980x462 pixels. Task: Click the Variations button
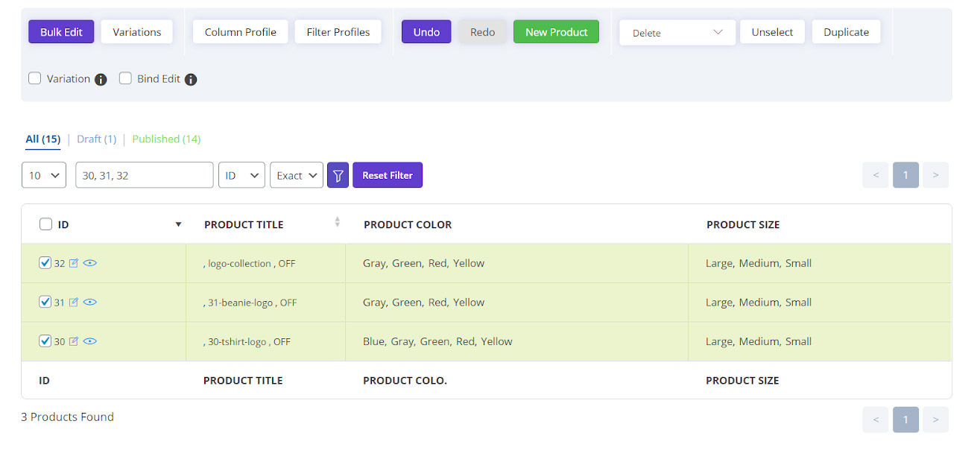point(137,32)
